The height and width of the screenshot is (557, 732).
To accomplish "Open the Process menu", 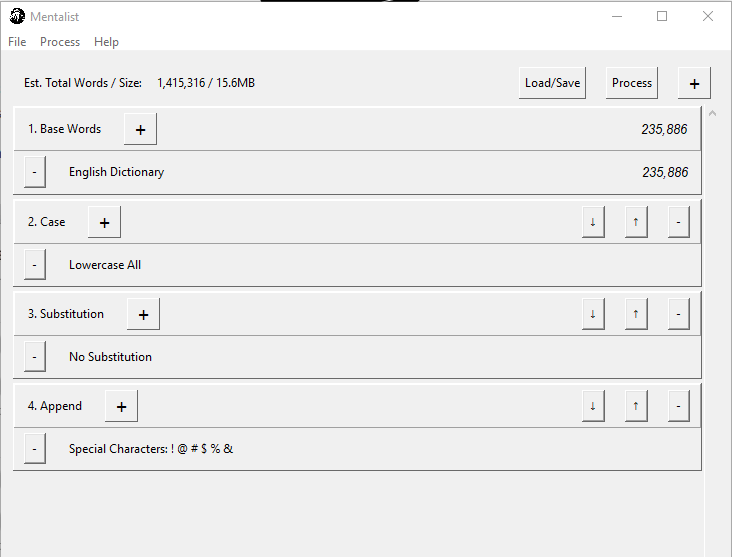I will pos(60,42).
